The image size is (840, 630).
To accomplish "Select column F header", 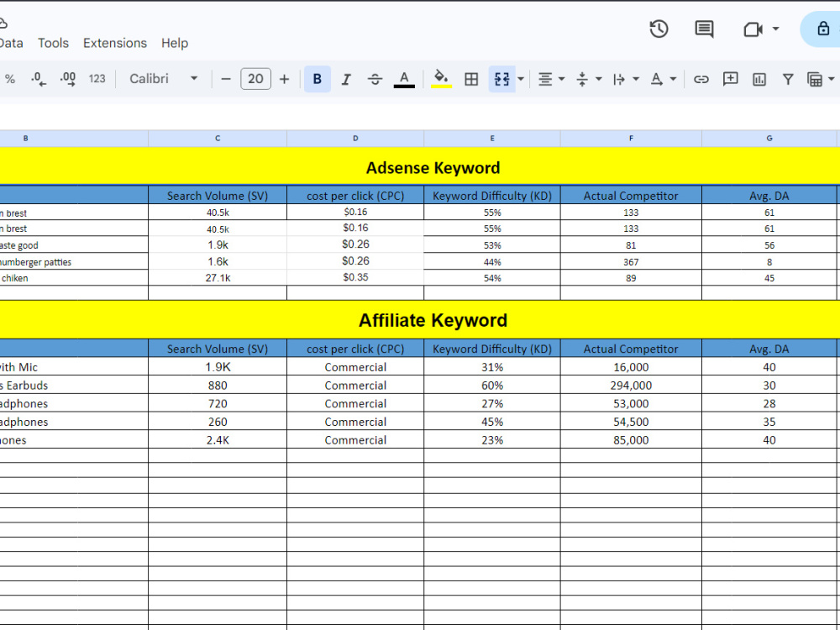I will click(631, 139).
